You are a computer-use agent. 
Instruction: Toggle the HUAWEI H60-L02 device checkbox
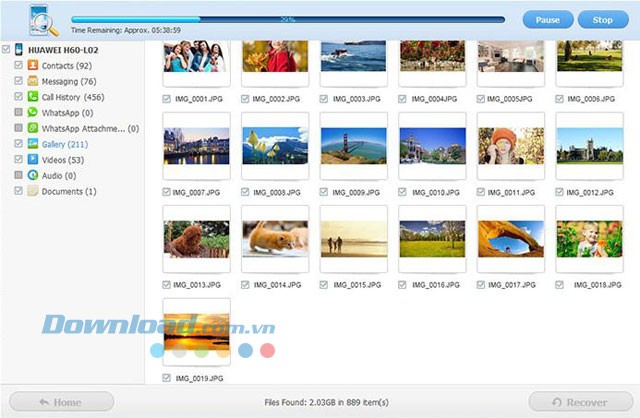pyautogui.click(x=6, y=49)
